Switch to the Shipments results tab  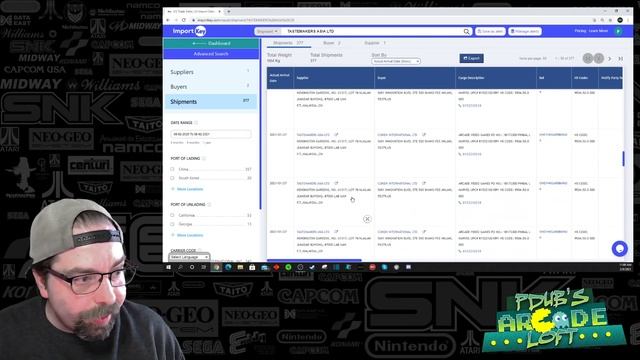coord(288,43)
